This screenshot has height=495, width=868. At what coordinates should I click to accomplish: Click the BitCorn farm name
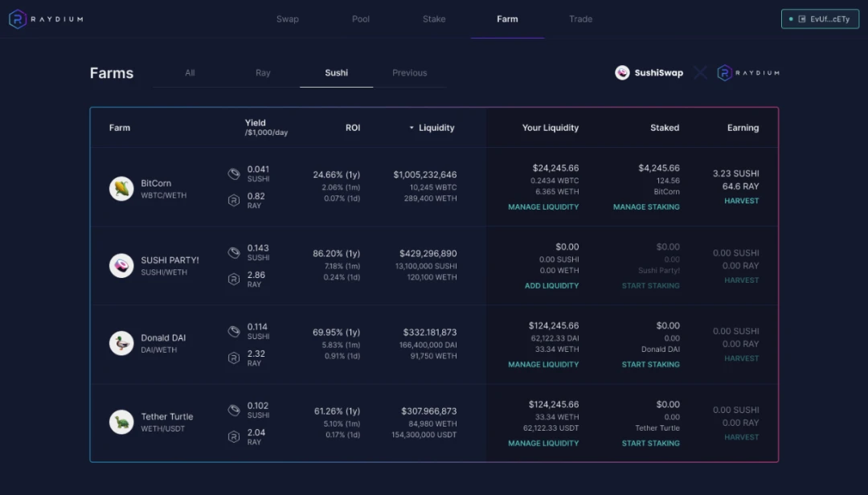156,183
